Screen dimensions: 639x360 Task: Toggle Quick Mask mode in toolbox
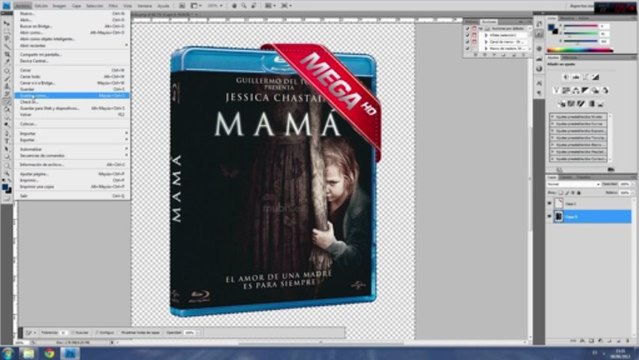pyautogui.click(x=7, y=199)
